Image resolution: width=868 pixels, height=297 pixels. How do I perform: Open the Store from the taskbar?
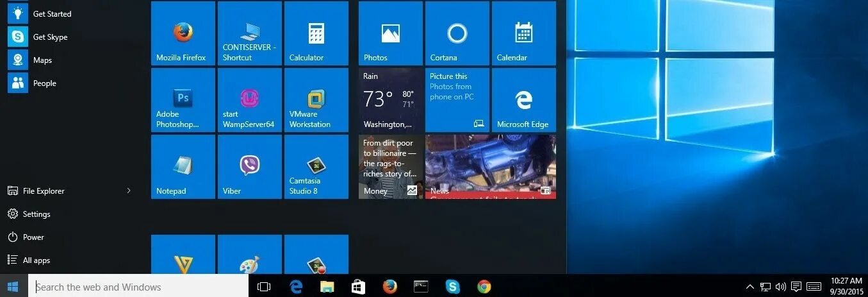pos(359,287)
